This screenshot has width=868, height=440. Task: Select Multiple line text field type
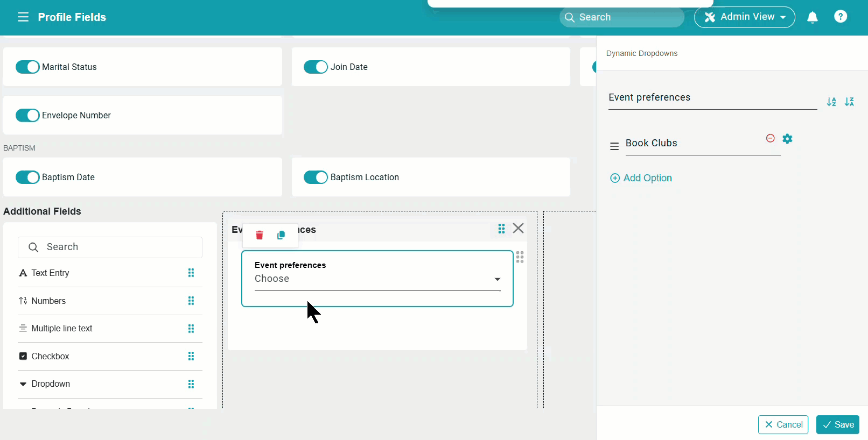pyautogui.click(x=61, y=328)
